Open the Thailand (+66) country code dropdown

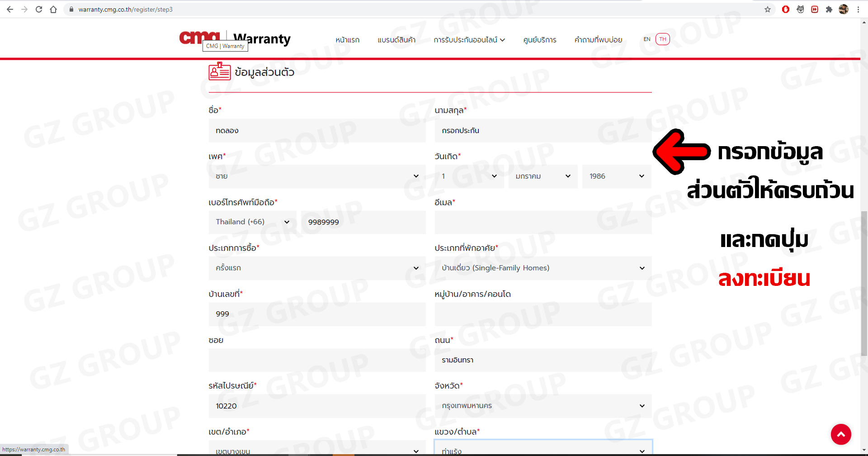(x=252, y=222)
